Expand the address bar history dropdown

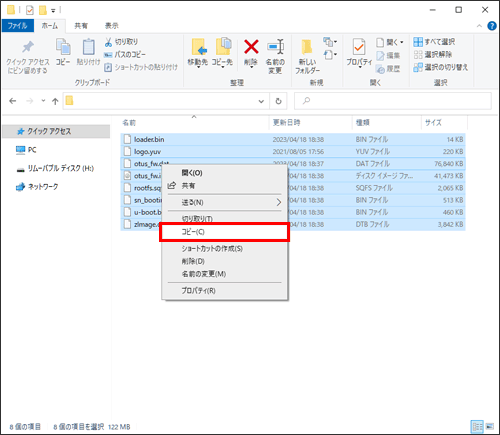tap(261, 101)
